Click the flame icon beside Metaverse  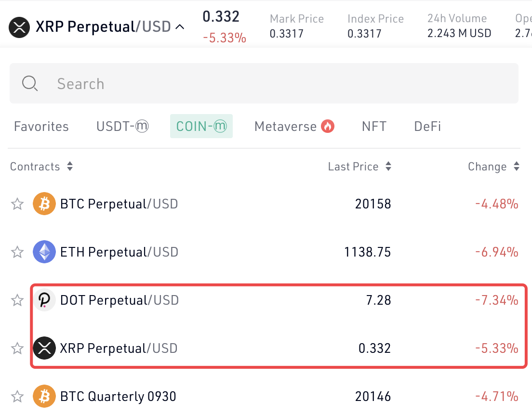(328, 127)
